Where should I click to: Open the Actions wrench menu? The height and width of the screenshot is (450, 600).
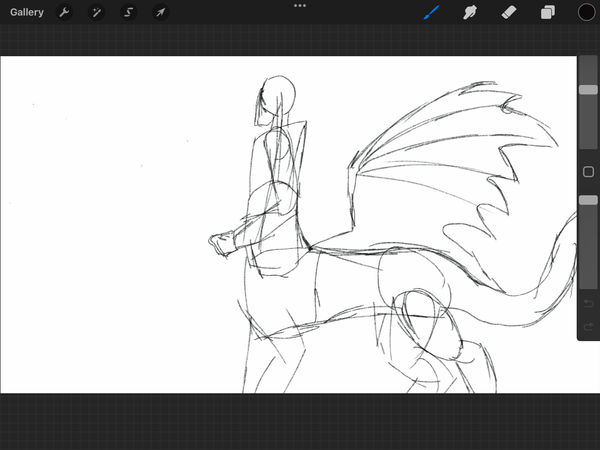(x=64, y=12)
